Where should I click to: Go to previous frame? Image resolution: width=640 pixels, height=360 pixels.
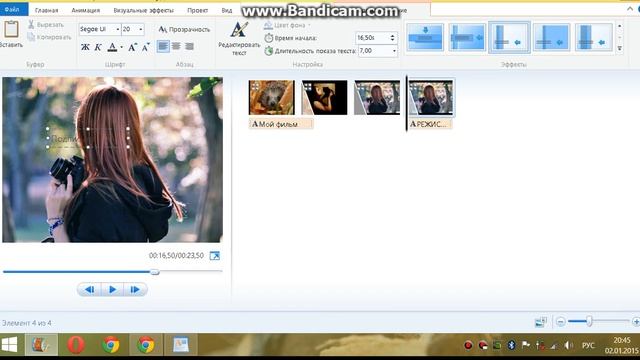coord(89,289)
